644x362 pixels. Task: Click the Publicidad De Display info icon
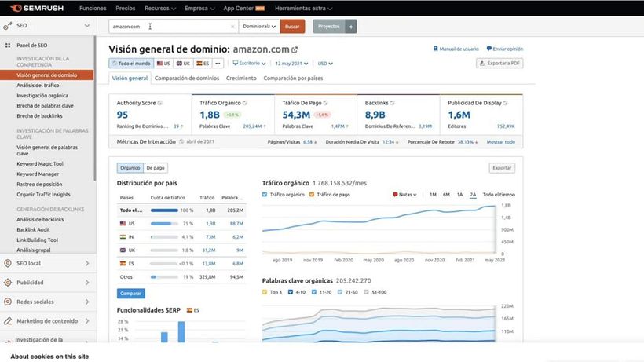505,103
